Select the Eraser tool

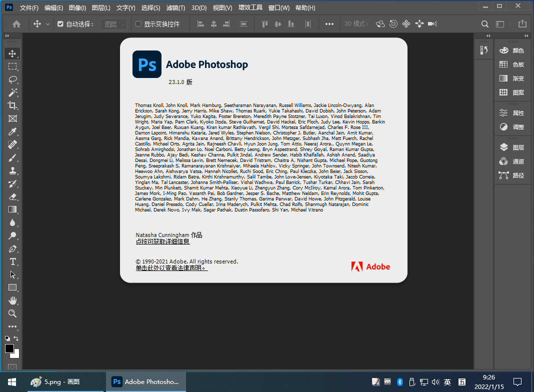(x=12, y=196)
